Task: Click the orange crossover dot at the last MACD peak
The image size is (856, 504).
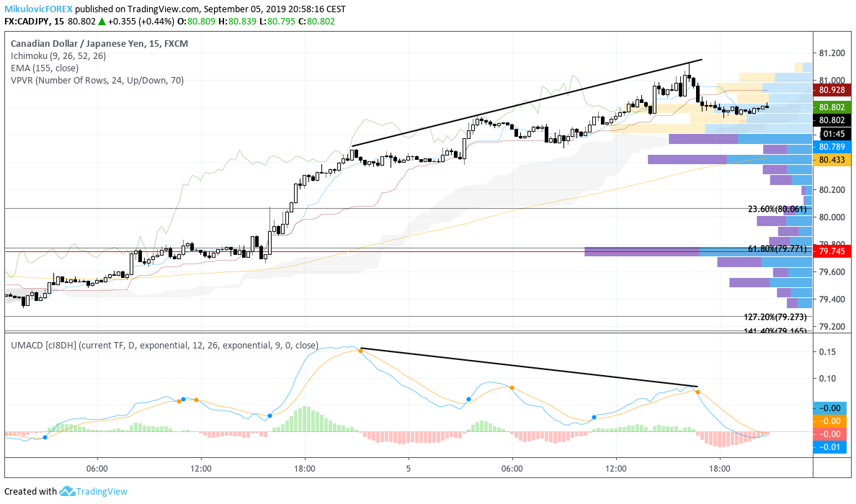Action: coord(697,392)
